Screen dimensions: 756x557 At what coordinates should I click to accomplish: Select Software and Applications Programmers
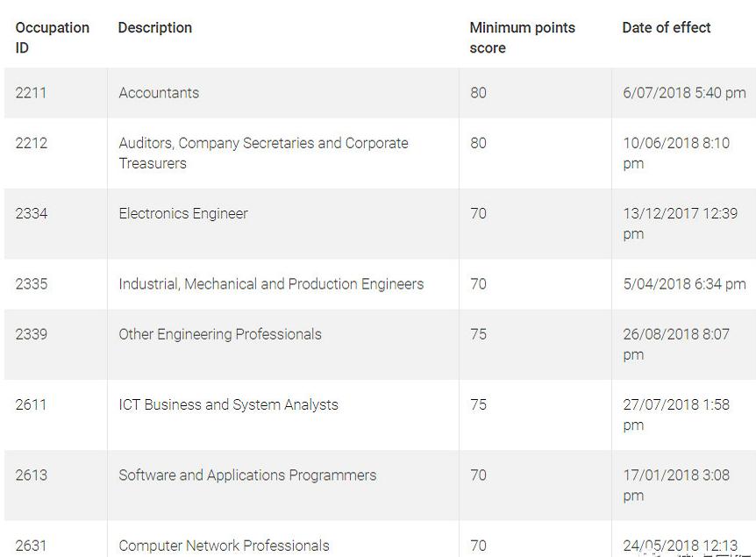pyautogui.click(x=247, y=475)
